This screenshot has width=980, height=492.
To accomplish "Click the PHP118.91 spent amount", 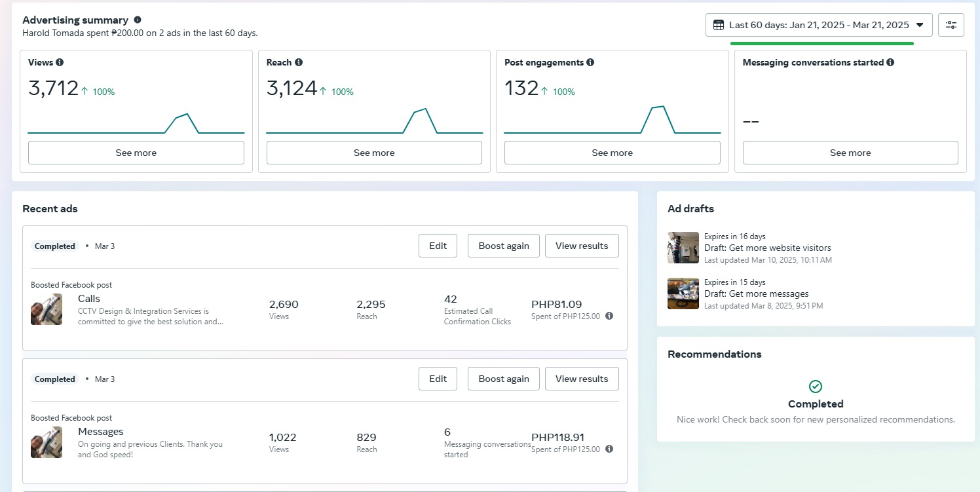I will (x=558, y=438).
